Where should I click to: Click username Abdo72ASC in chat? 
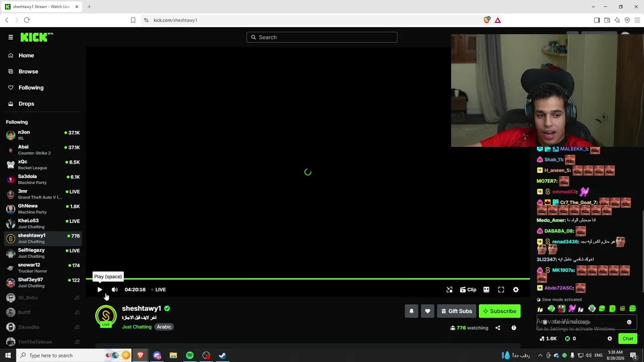[559, 288]
